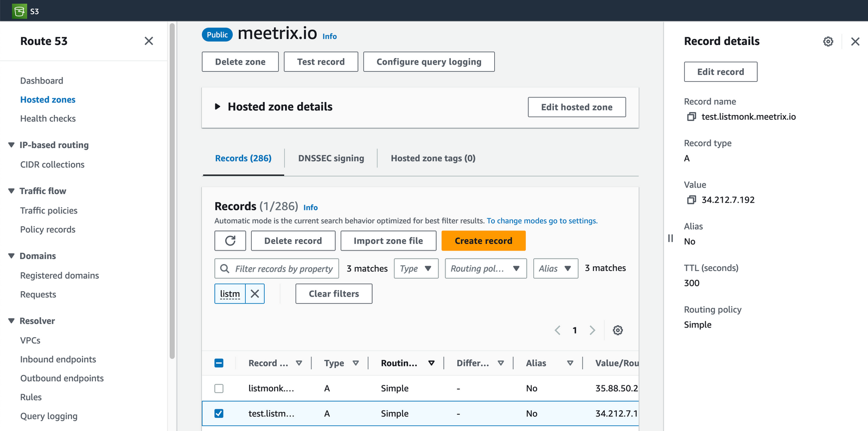Sort by Differentiator column arrow
The height and width of the screenshot is (431, 868).
coord(501,363)
